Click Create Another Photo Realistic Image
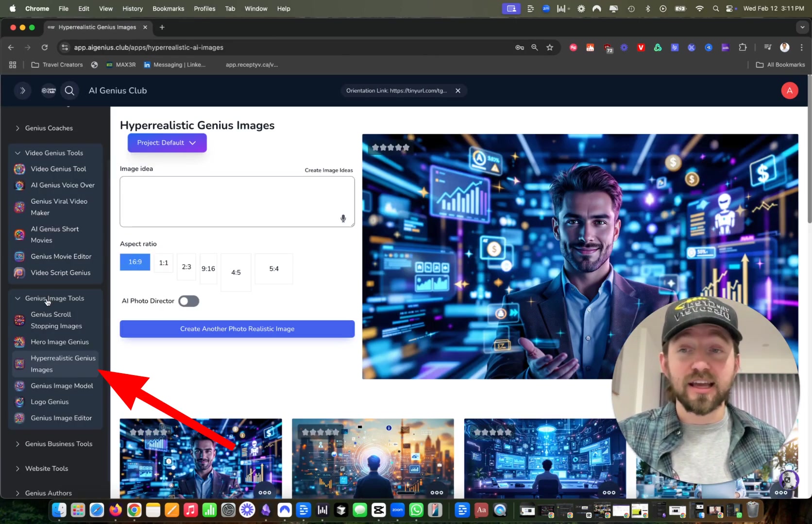 coord(237,329)
